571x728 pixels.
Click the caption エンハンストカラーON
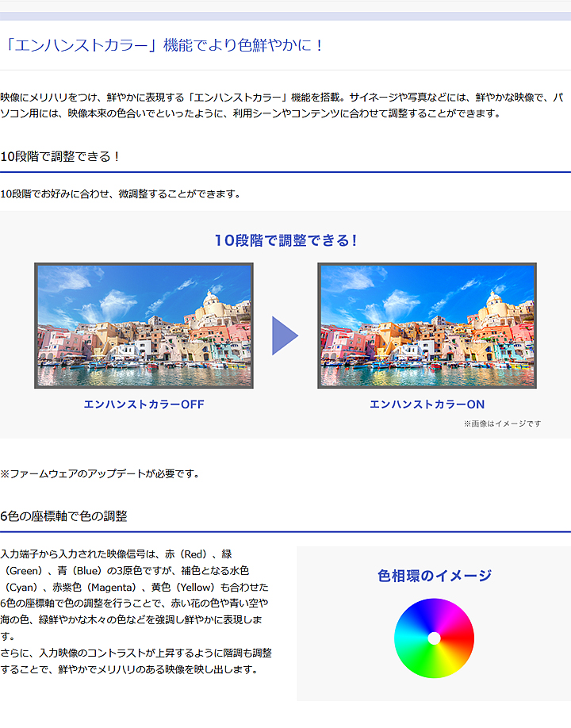(427, 404)
